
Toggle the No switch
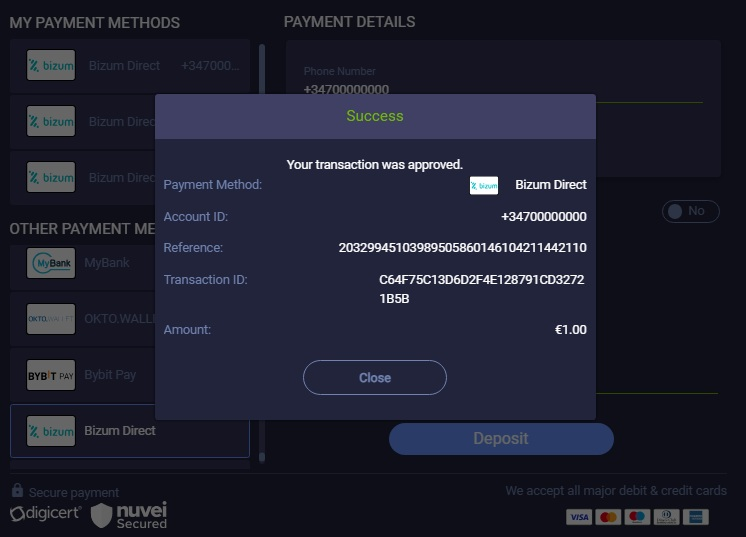coord(690,211)
